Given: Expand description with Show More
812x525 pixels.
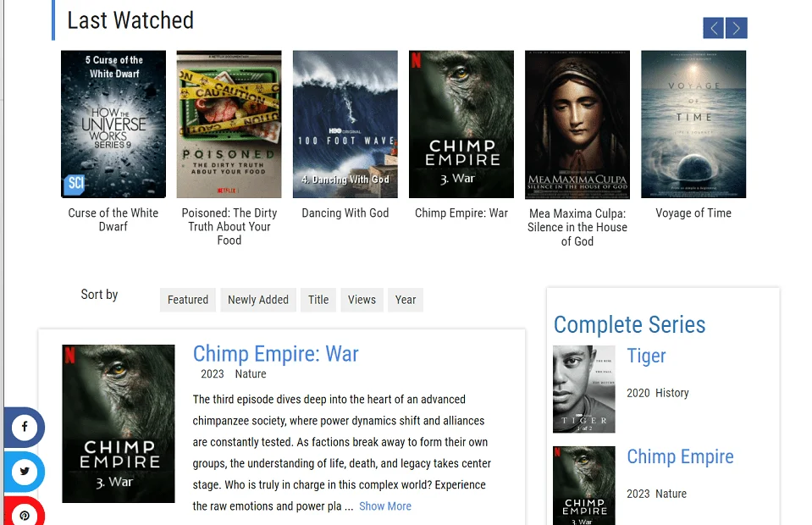Looking at the screenshot, I should (x=385, y=506).
